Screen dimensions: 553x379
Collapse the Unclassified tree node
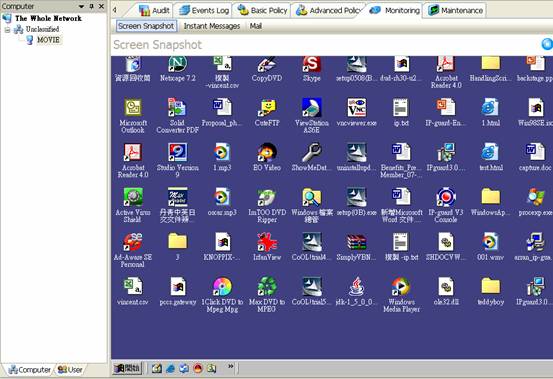point(7,30)
